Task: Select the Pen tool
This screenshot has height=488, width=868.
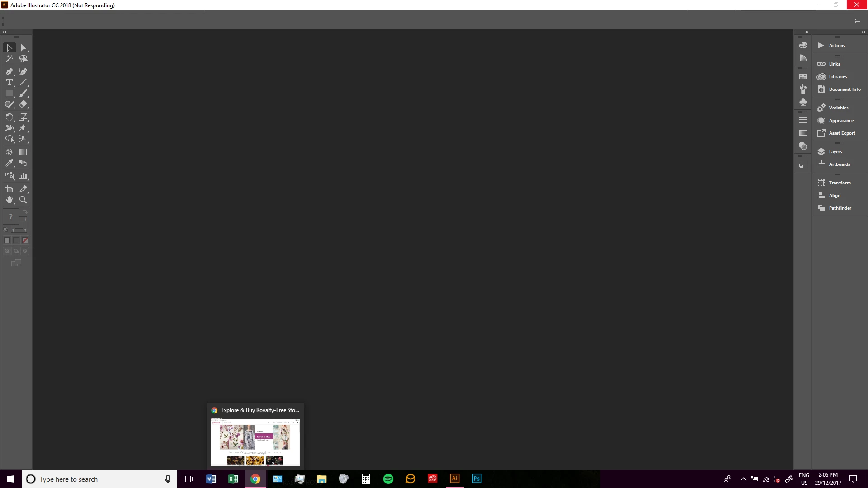Action: click(x=9, y=71)
